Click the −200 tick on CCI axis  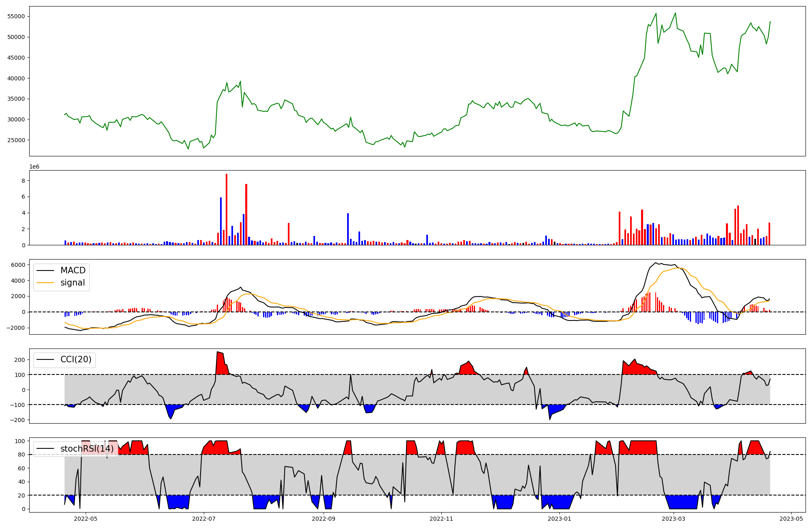pyautogui.click(x=18, y=420)
